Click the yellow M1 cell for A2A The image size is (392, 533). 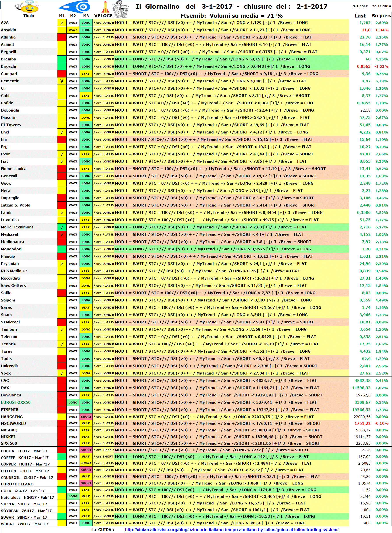coord(62,23)
